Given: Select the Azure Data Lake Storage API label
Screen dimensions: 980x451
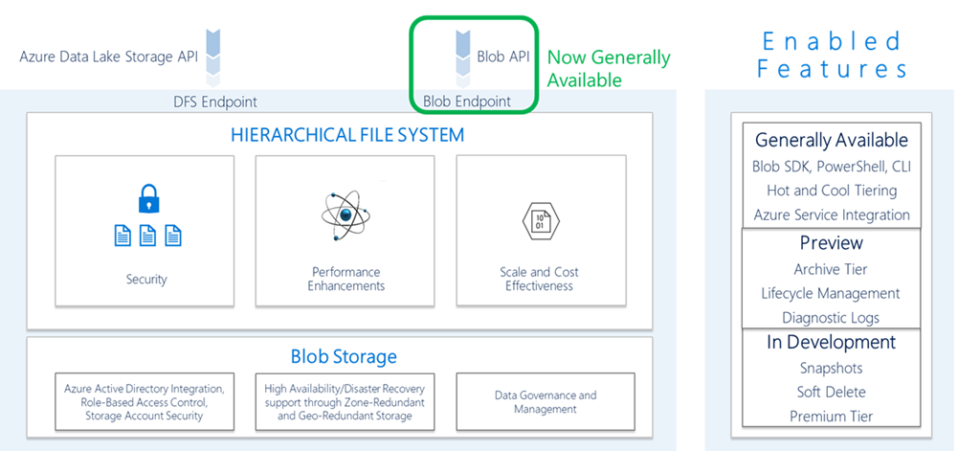Looking at the screenshot, I should pos(108,56).
